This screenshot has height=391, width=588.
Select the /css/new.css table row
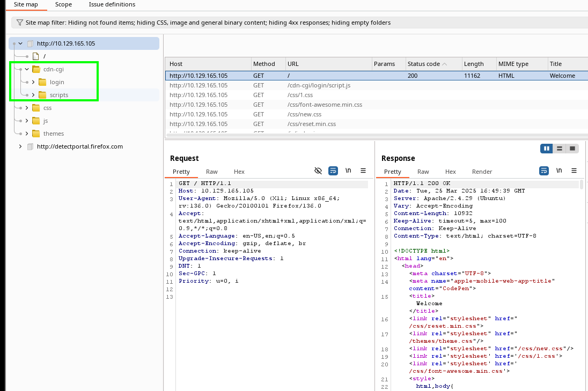(377, 114)
